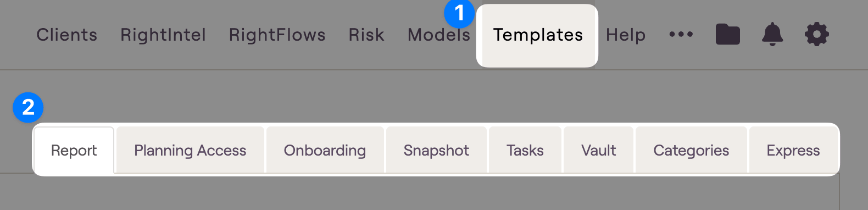The width and height of the screenshot is (868, 210).
Task: Select Risk in the top navigation
Action: [366, 35]
